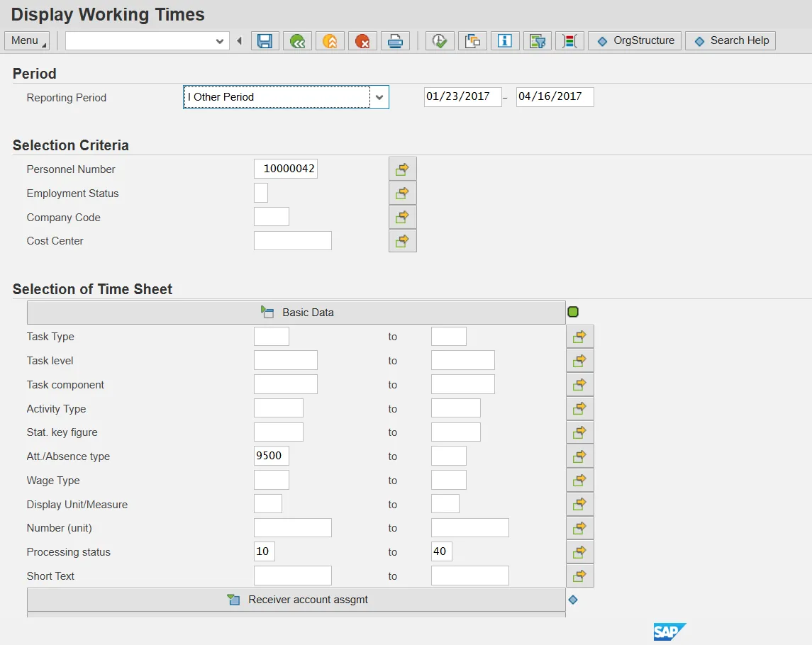Viewport: 812px width, 645px height.
Task: Click the orange Exit icon
Action: 330,41
